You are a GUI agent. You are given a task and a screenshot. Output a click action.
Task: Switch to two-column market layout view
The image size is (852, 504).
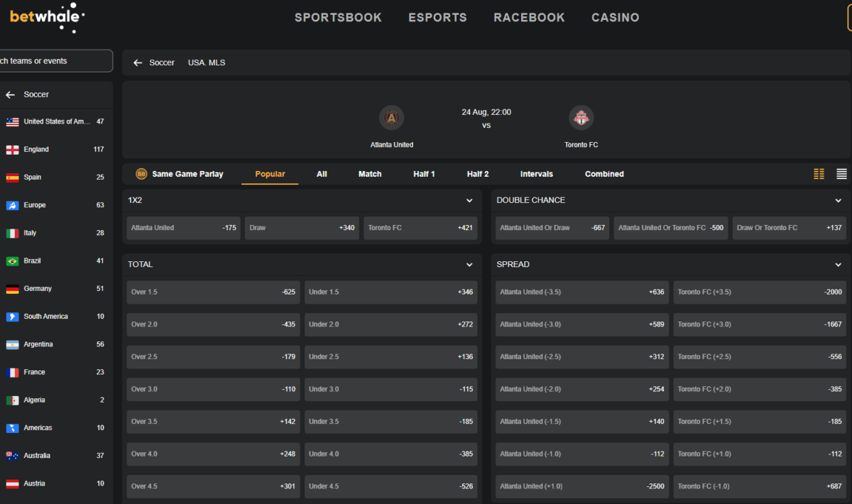(819, 174)
